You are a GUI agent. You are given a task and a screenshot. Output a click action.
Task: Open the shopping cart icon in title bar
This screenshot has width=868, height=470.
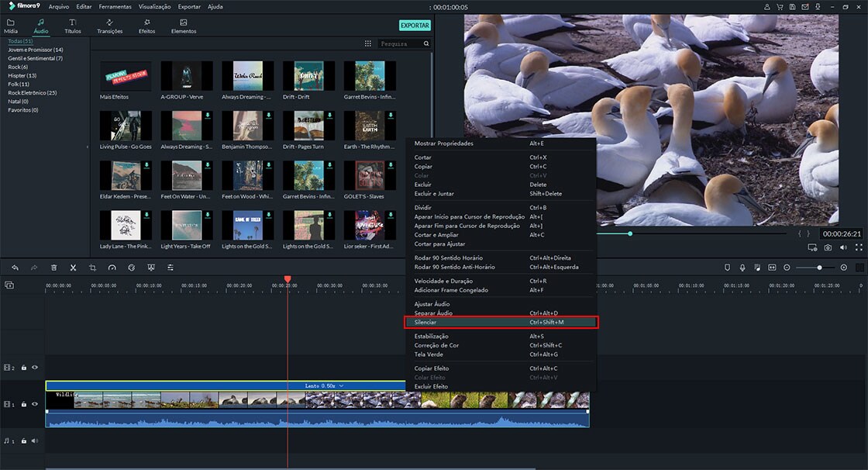[780, 7]
